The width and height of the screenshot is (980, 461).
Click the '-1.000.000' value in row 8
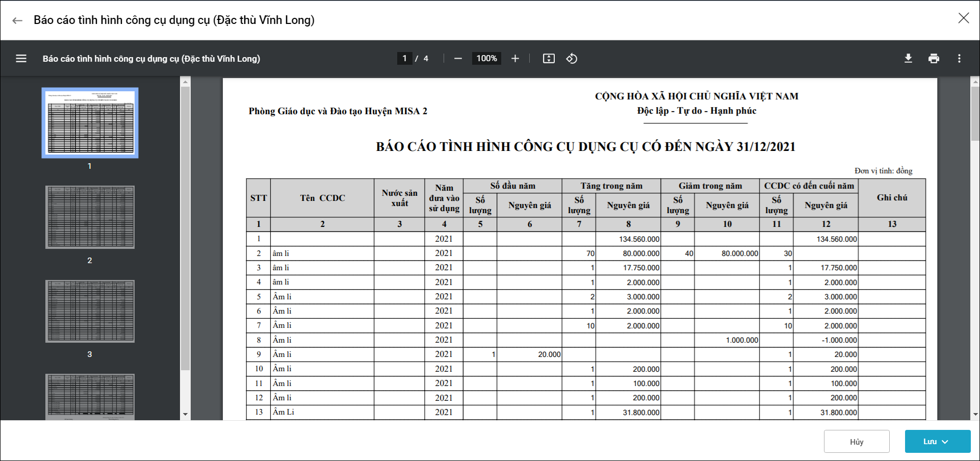(839, 340)
